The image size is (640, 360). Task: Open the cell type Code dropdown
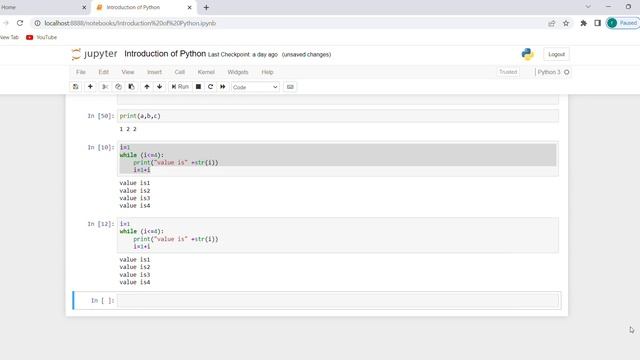click(x=255, y=87)
